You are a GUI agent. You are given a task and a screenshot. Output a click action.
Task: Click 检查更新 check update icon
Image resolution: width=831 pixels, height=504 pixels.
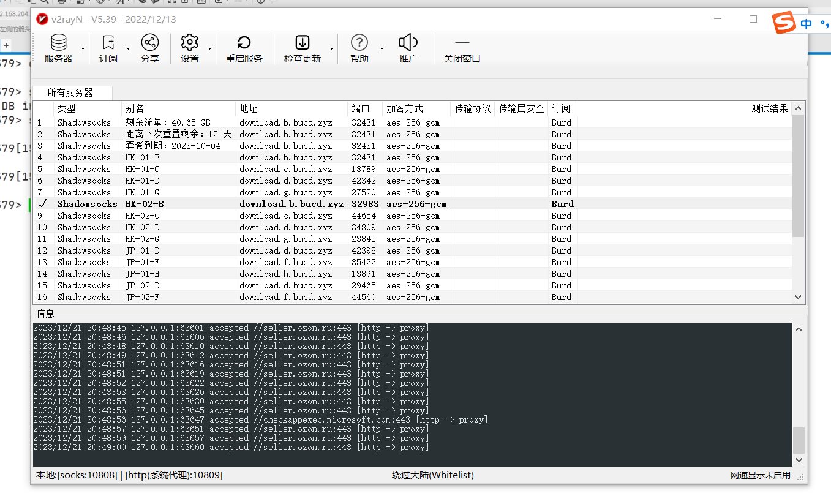pyautogui.click(x=303, y=43)
